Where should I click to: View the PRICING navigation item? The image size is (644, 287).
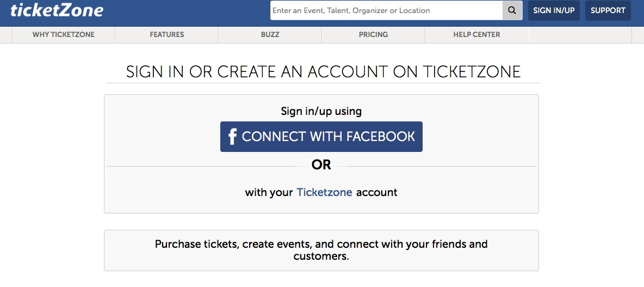373,34
